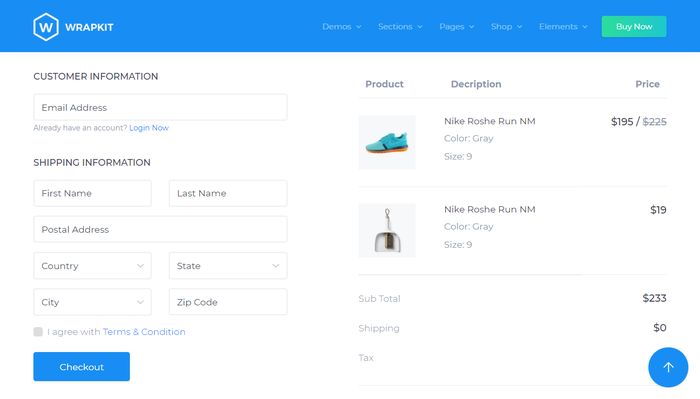
Task: Click the $0 Shipping value
Action: click(x=660, y=328)
